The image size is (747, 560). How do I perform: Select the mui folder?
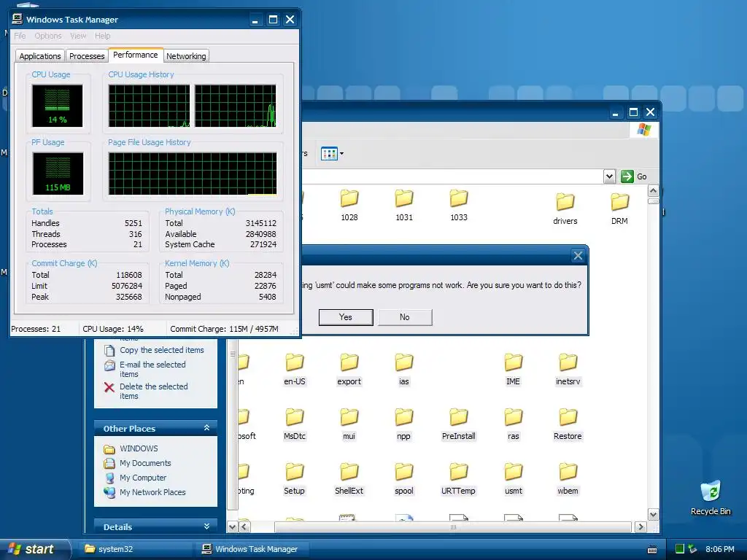(x=349, y=424)
